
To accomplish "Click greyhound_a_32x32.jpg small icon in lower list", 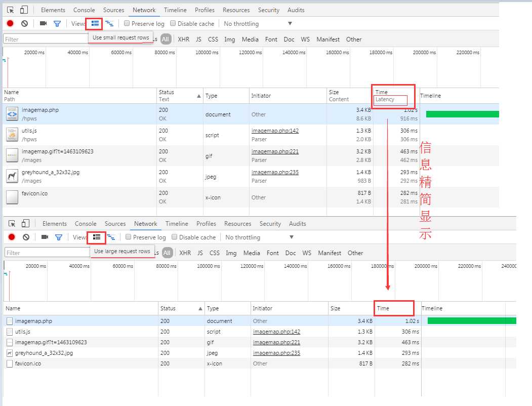I will (x=10, y=353).
